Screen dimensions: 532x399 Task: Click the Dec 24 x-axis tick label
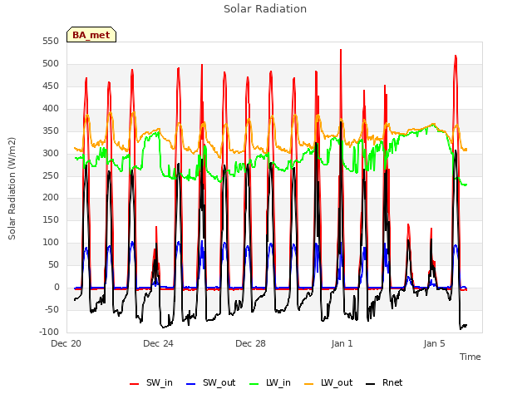coord(158,343)
